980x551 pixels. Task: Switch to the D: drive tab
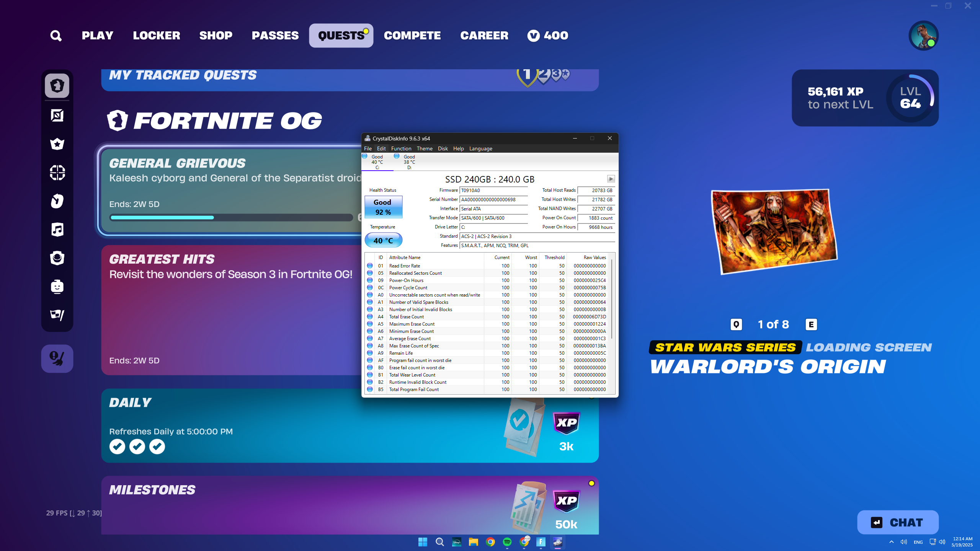(x=409, y=162)
